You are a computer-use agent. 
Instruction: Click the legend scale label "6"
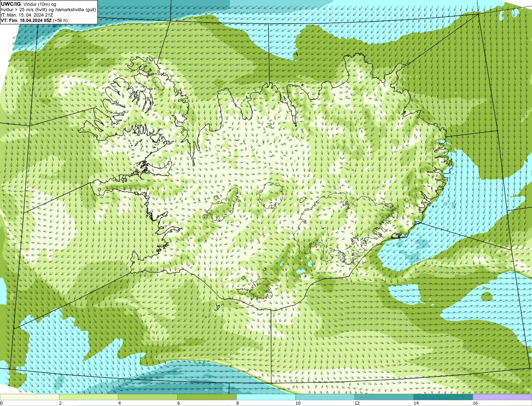point(178,403)
